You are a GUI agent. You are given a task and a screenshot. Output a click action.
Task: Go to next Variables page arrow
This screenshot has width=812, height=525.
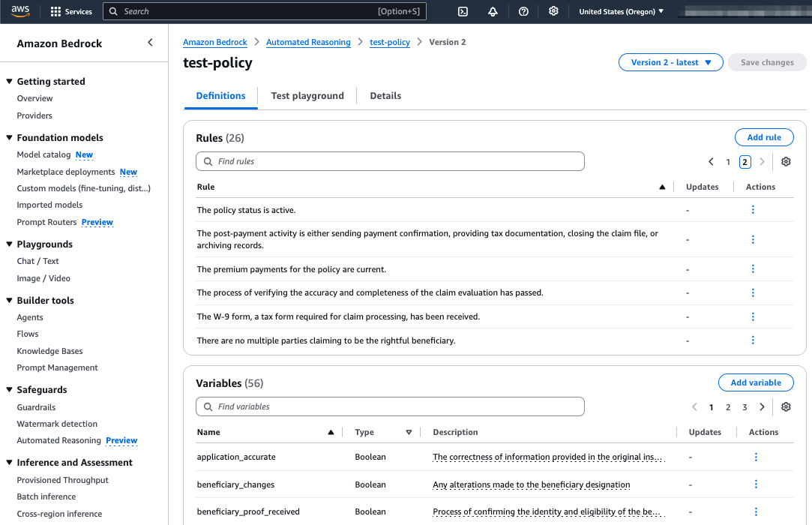[x=762, y=406]
